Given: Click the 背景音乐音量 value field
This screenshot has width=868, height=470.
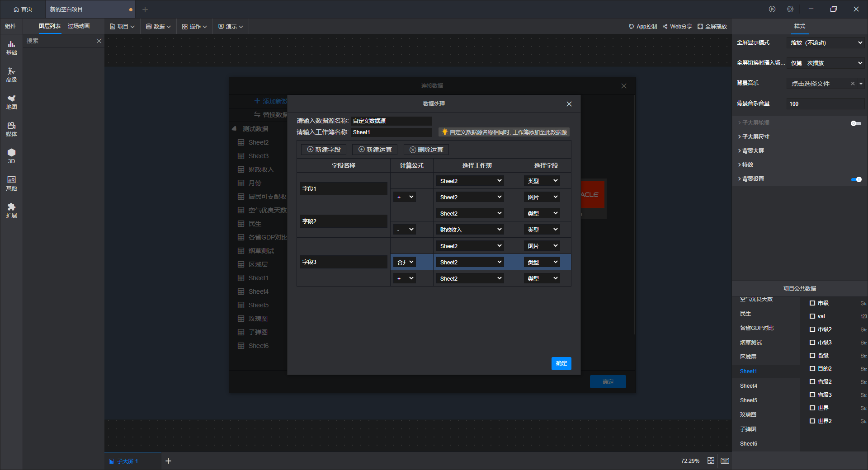Looking at the screenshot, I should pos(826,104).
